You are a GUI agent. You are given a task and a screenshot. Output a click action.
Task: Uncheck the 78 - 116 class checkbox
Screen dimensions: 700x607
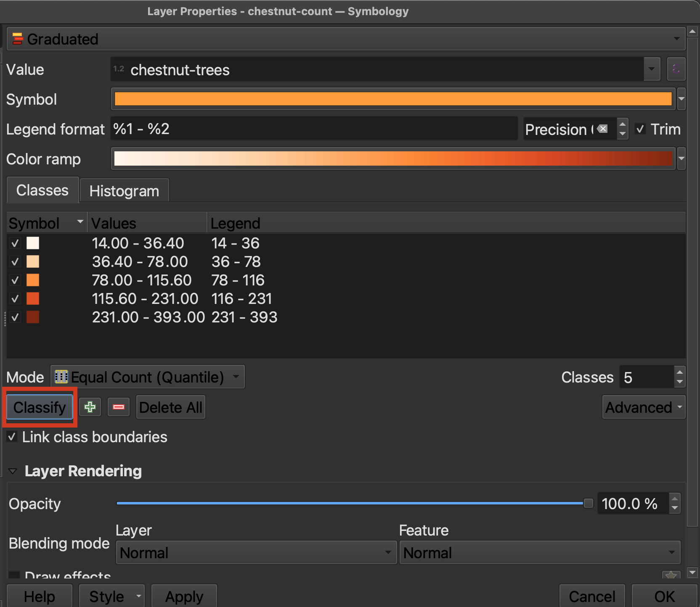pyautogui.click(x=15, y=280)
